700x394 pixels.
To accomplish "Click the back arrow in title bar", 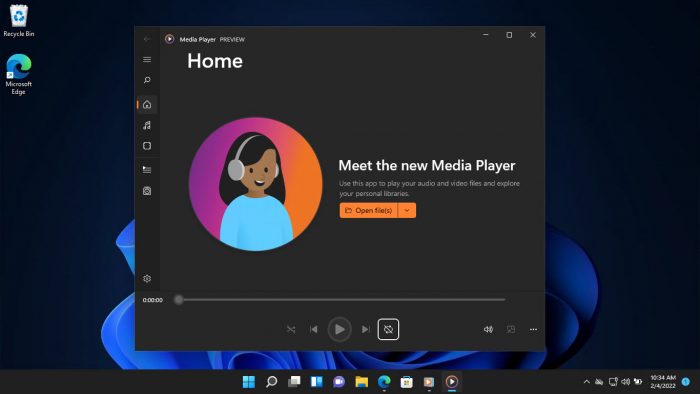I will 147,39.
